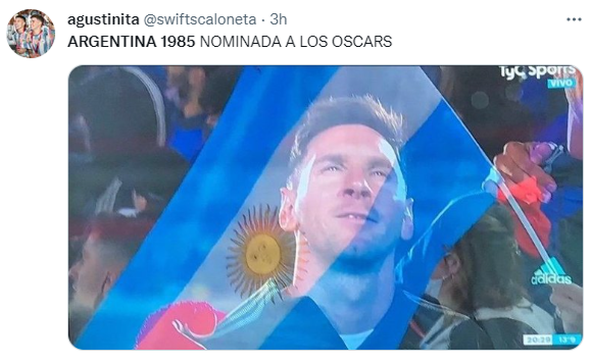Click the TyC Sports logo in the image
Screen dimensions: 591x364
(x=537, y=71)
